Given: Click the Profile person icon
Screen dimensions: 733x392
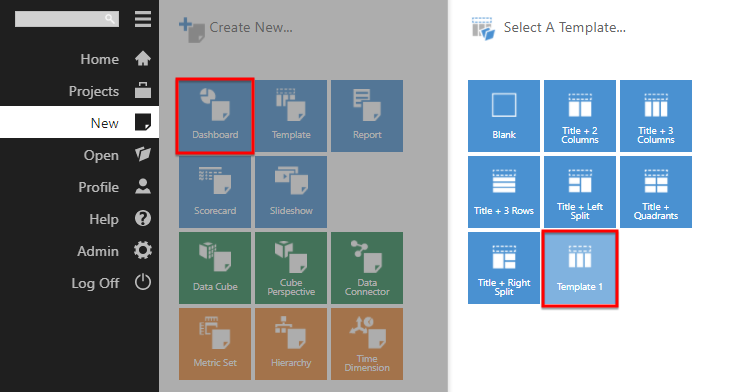Looking at the screenshot, I should pos(143,186).
